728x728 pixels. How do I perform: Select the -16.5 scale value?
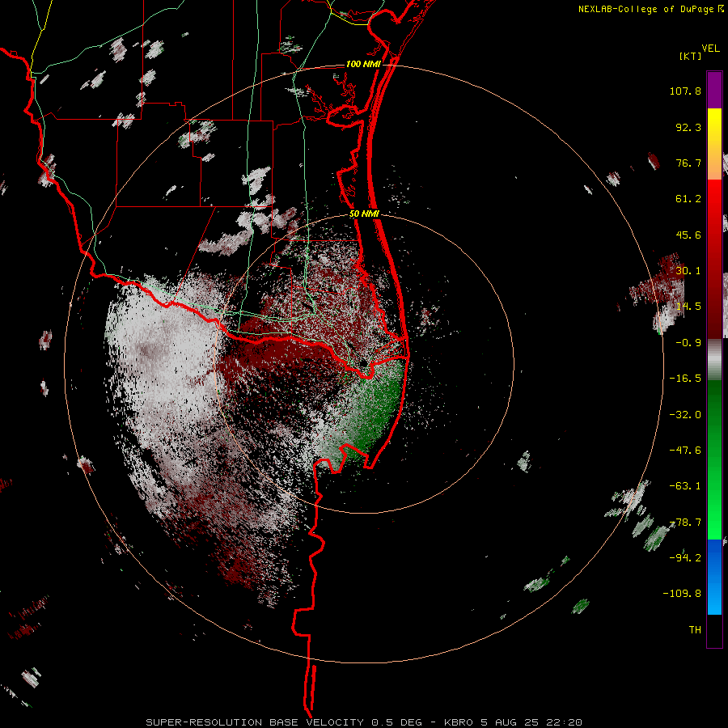(685, 379)
